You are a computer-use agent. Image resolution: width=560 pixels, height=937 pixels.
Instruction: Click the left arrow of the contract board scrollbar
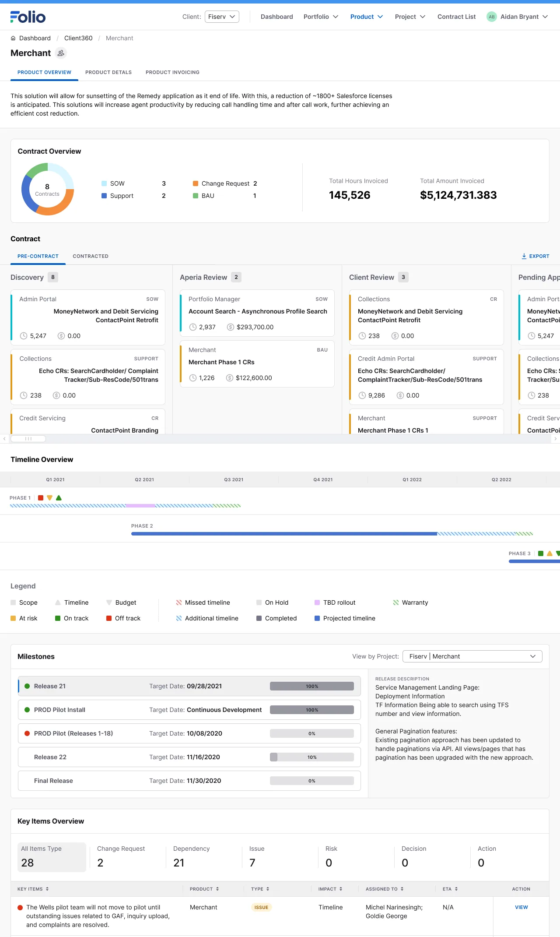tap(4, 439)
